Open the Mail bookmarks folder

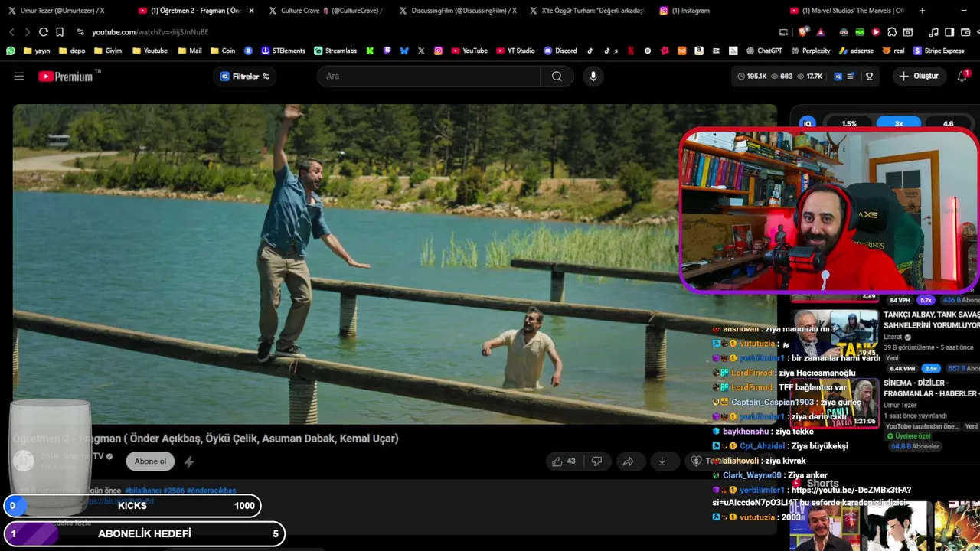(190, 51)
